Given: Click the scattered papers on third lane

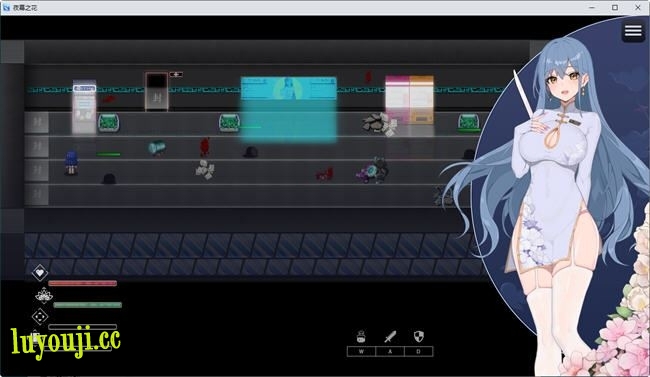Looking at the screenshot, I should click(205, 169).
